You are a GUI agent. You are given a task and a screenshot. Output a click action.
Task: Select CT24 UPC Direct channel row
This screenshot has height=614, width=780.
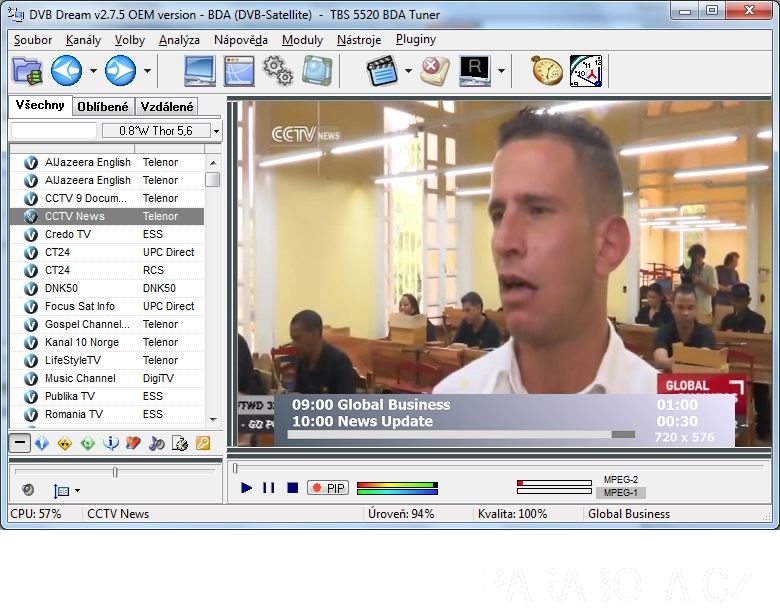point(107,252)
